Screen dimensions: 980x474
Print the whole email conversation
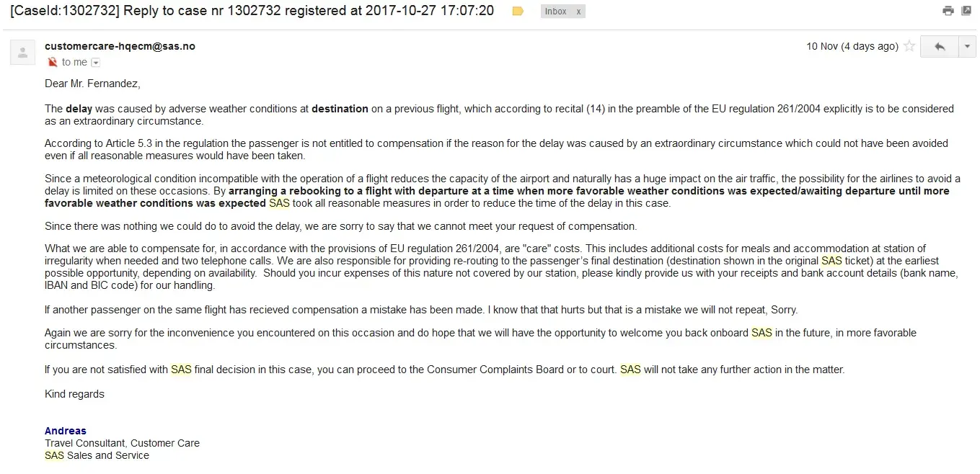948,11
